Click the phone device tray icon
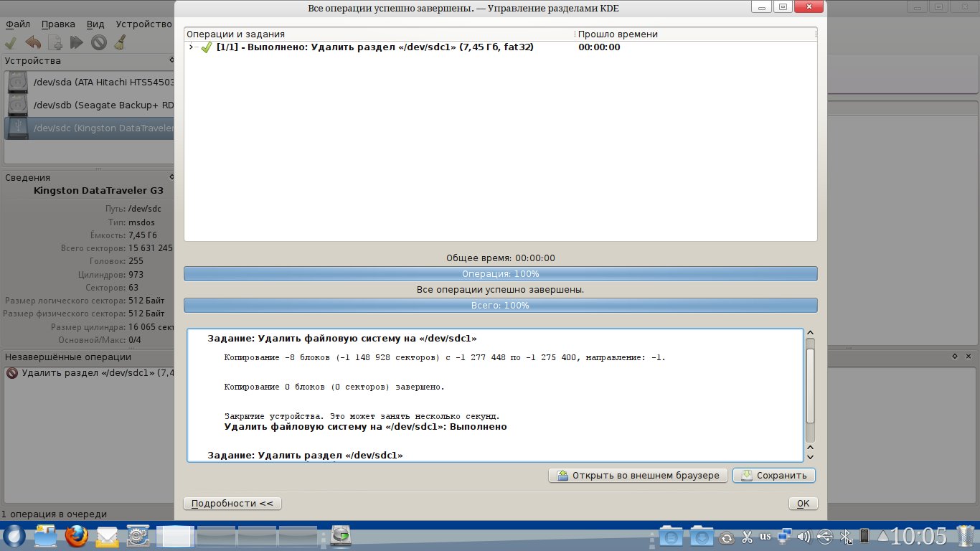The image size is (980, 551). pyautogui.click(x=864, y=537)
